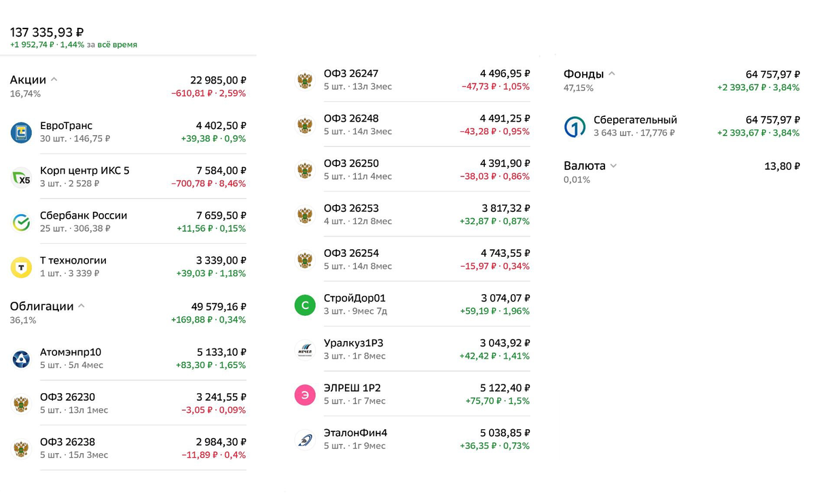
Task: Click the Уралкуз1Р3 Мечел logo
Action: pyautogui.click(x=305, y=350)
